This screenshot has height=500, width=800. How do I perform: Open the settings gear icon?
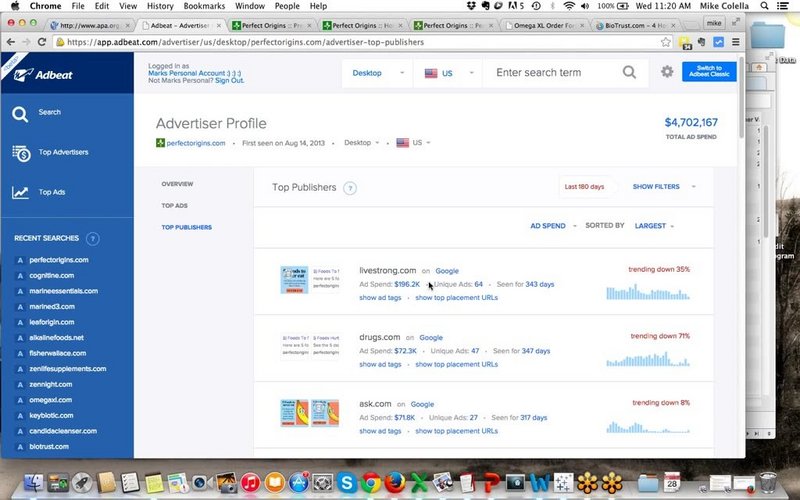point(667,72)
